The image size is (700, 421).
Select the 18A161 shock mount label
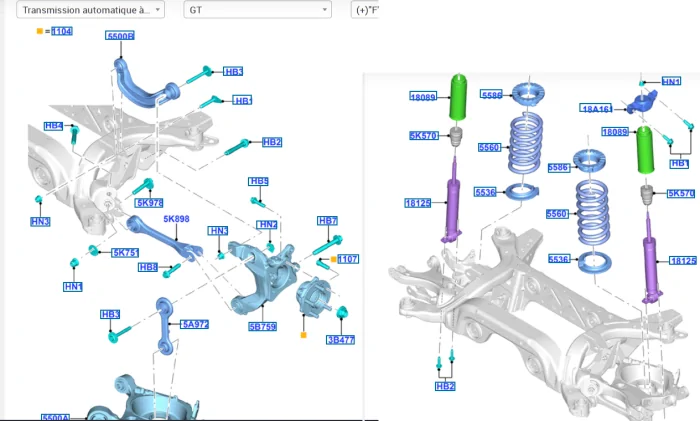click(x=596, y=108)
